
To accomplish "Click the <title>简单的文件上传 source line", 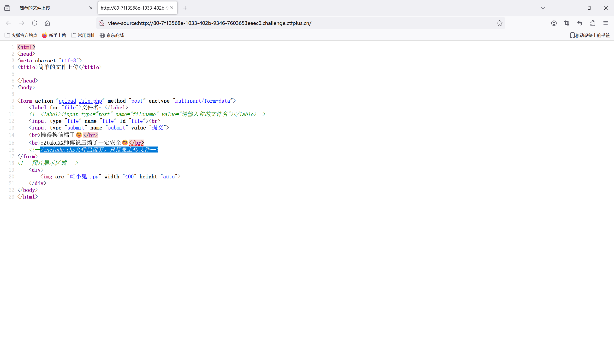I will 60,67.
